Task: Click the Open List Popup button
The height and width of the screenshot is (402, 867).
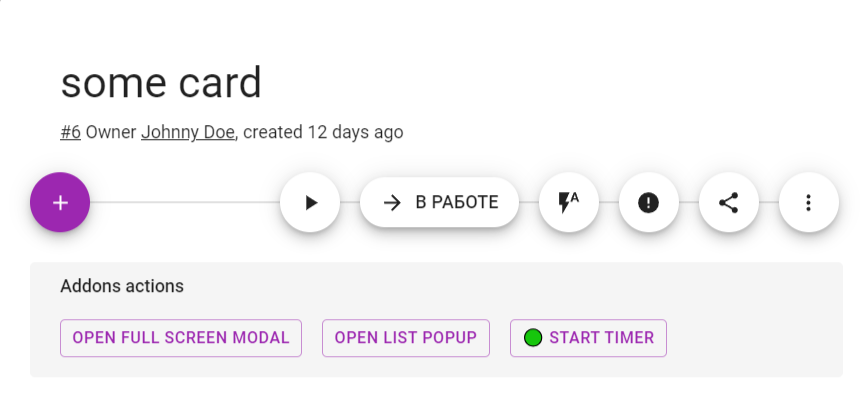Action: (406, 338)
